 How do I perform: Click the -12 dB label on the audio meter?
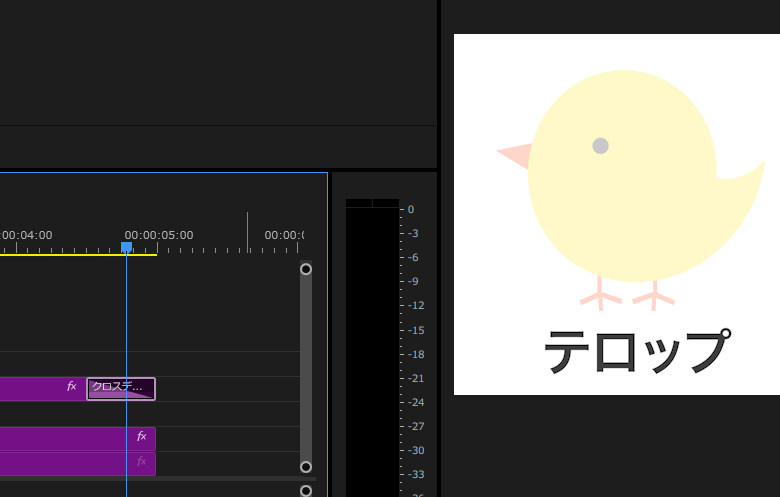[416, 305]
